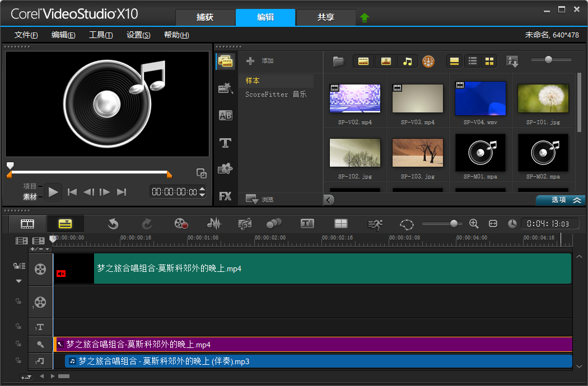Open the FX filter library
The image size is (588, 386).
225,196
